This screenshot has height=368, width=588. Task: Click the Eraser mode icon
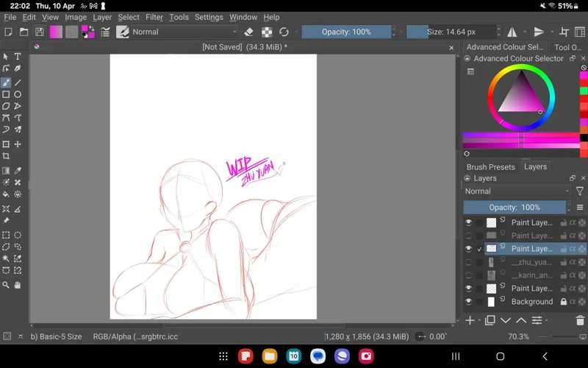(x=248, y=32)
